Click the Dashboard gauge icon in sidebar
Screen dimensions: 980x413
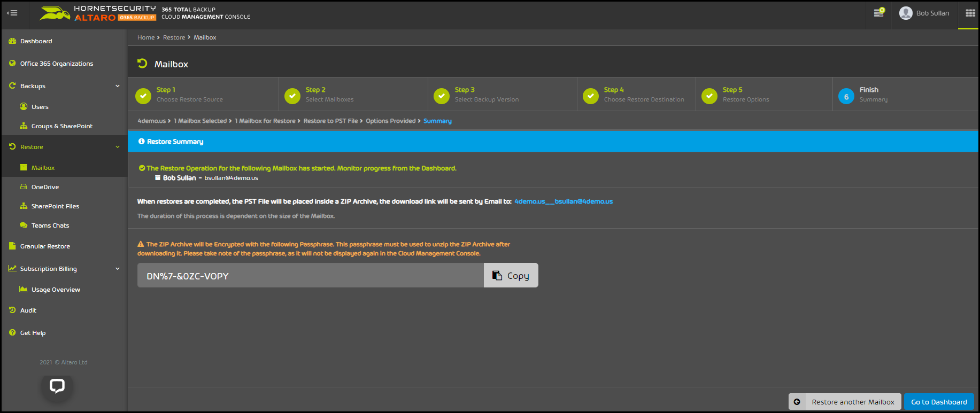(12, 41)
